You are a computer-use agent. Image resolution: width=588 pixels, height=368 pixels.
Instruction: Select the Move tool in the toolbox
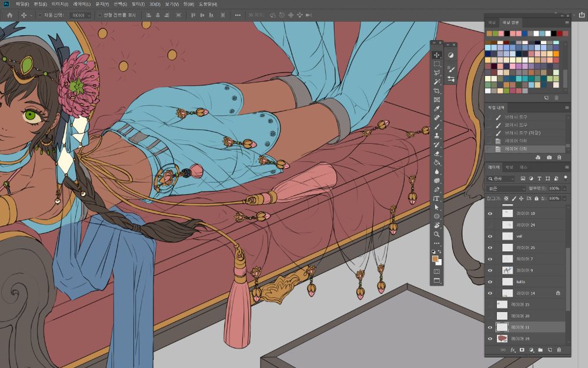436,55
